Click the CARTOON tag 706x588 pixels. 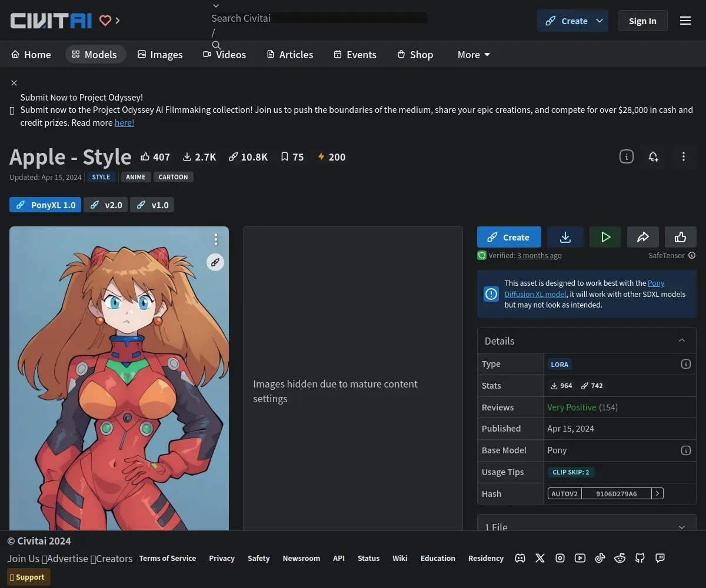tap(174, 177)
